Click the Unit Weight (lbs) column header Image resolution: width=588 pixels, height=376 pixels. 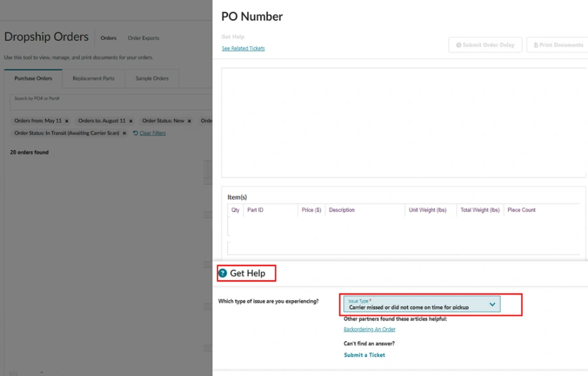coord(427,210)
